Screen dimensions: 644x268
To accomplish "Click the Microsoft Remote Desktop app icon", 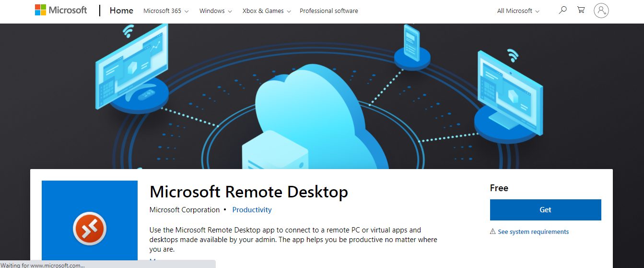I will coord(90,221).
